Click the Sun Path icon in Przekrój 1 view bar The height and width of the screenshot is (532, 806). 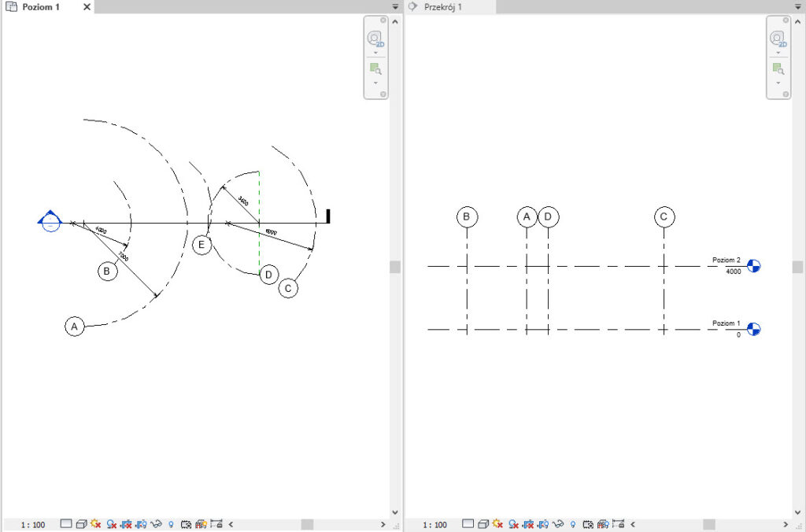(497, 524)
